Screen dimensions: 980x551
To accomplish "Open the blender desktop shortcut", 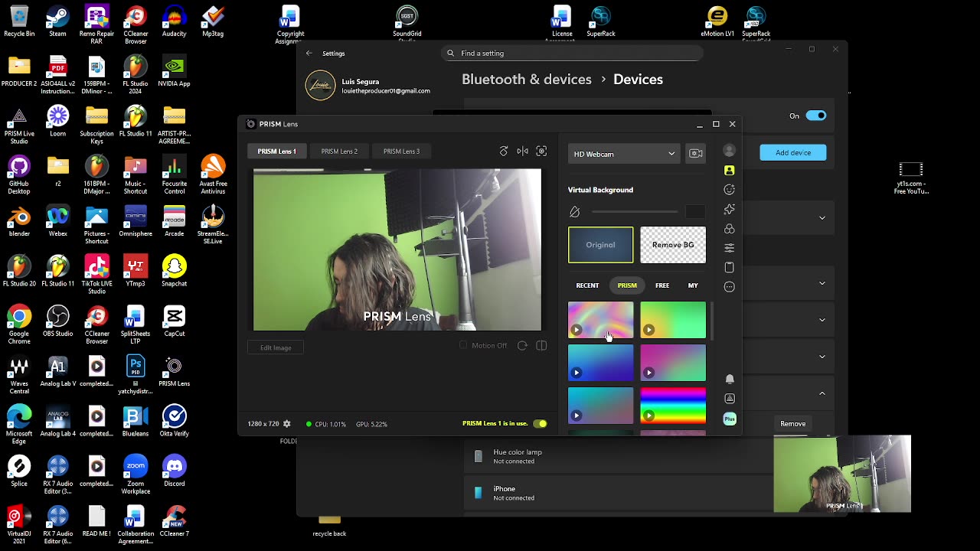I will (x=19, y=221).
